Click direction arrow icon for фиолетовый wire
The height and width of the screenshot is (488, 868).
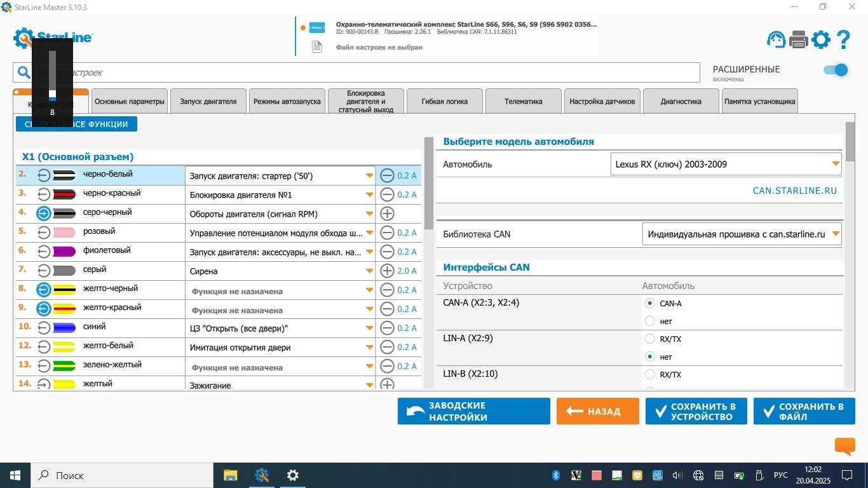coord(43,252)
